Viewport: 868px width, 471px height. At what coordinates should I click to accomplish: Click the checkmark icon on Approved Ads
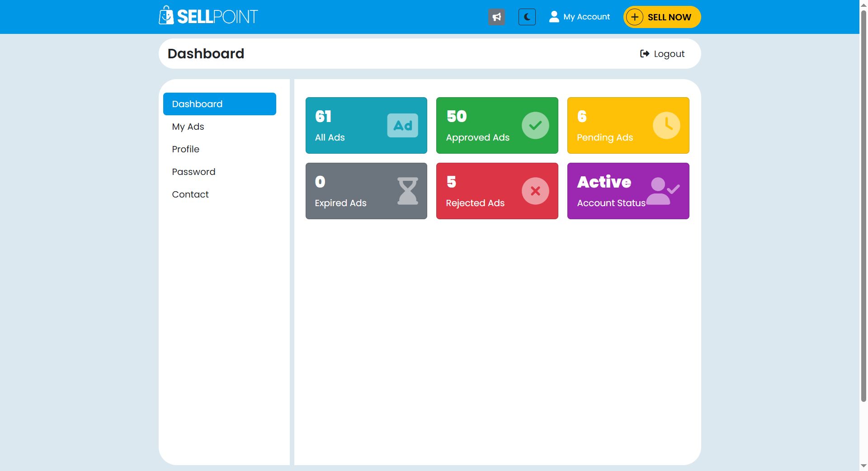point(535,125)
